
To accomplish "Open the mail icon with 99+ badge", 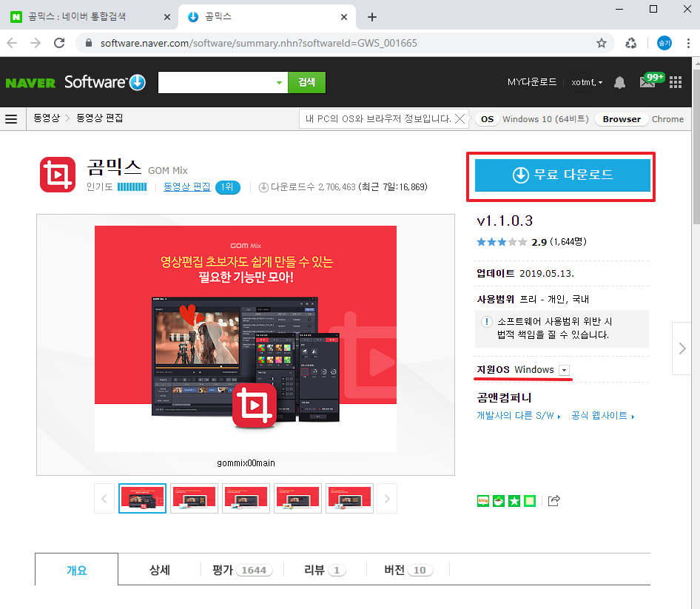I will (x=650, y=81).
